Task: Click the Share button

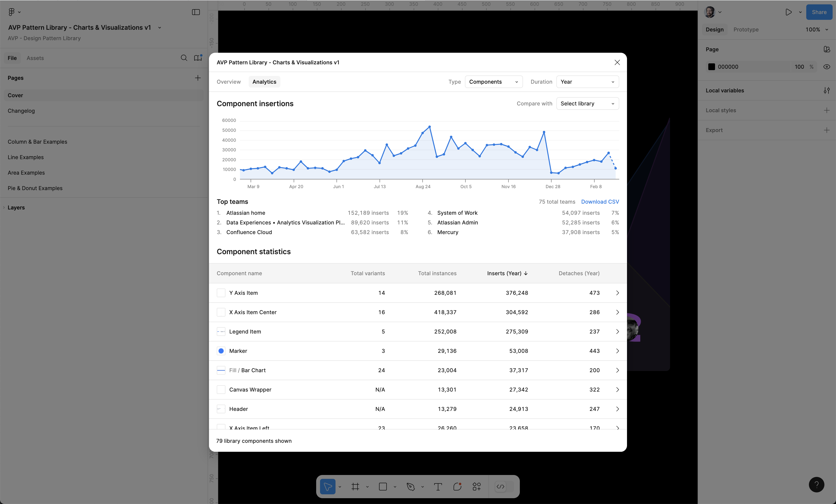Action: click(x=819, y=12)
